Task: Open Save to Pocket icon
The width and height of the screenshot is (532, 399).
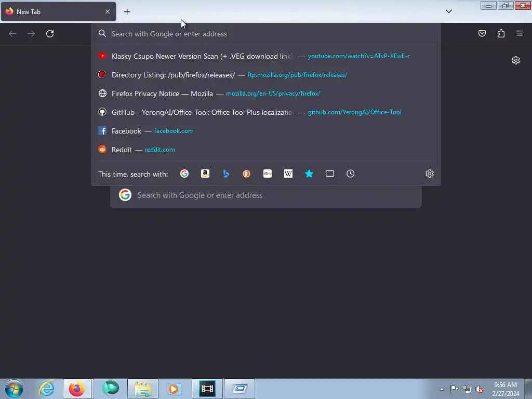Action: click(x=482, y=33)
